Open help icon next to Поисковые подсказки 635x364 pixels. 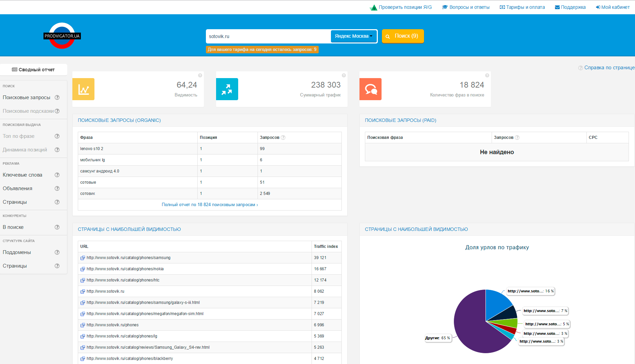57,111
